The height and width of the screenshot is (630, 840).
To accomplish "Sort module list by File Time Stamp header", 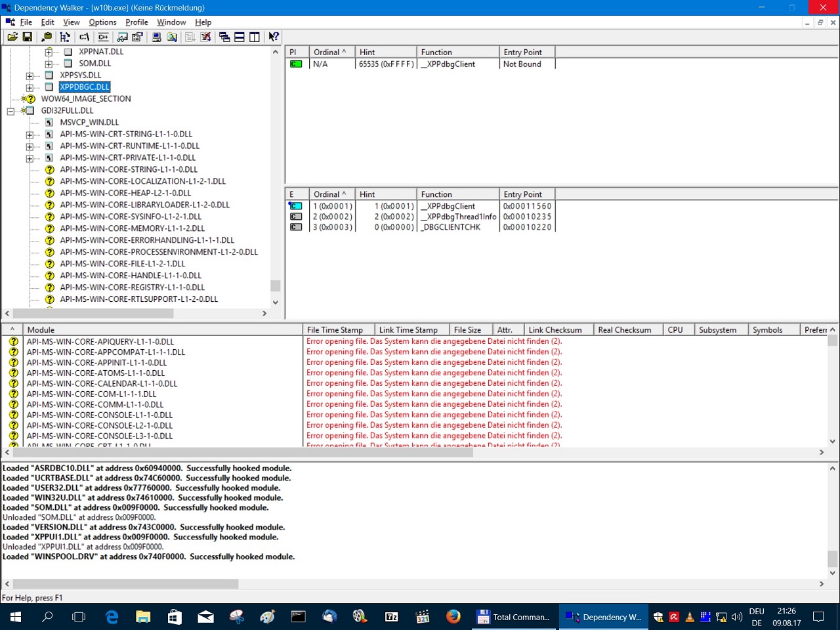I will click(x=339, y=330).
